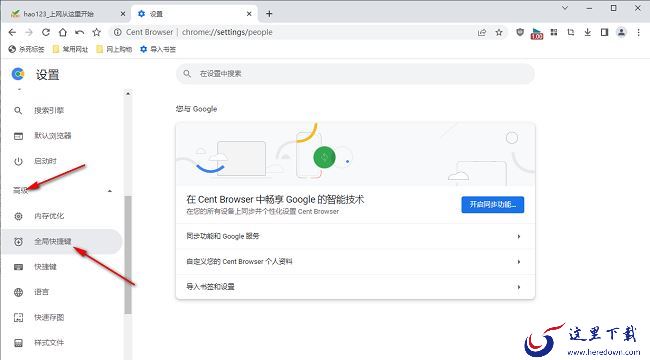Click the 导入书签 bookmark bar item

[158, 49]
